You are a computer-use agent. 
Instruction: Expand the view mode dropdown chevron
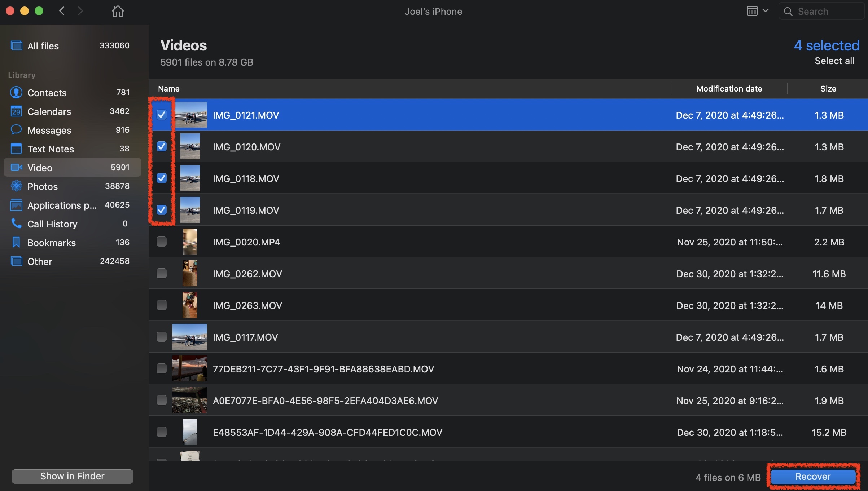click(766, 11)
